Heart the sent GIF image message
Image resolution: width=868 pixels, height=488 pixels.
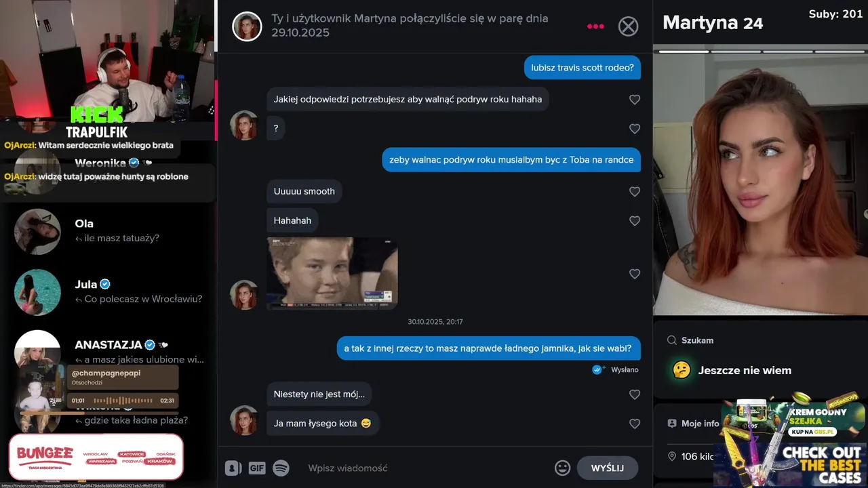(635, 274)
